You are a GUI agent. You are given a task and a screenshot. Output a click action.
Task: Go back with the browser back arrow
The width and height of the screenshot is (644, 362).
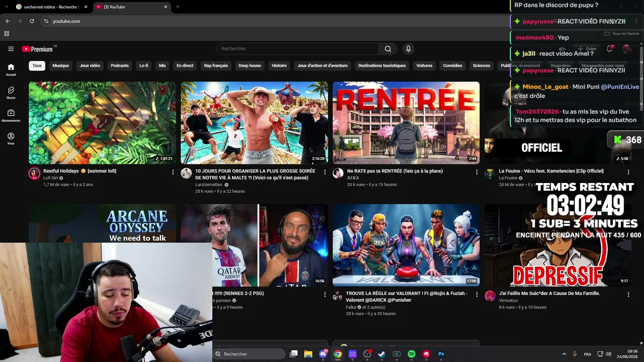8,21
